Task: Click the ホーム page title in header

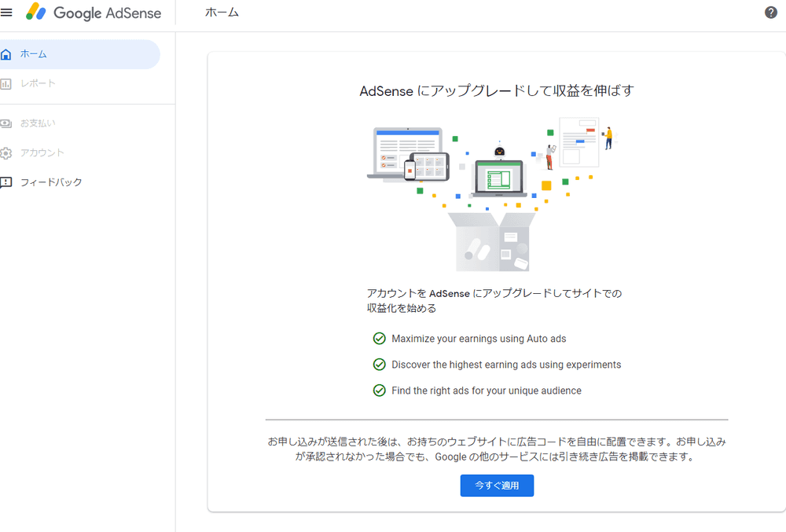Action: click(222, 13)
